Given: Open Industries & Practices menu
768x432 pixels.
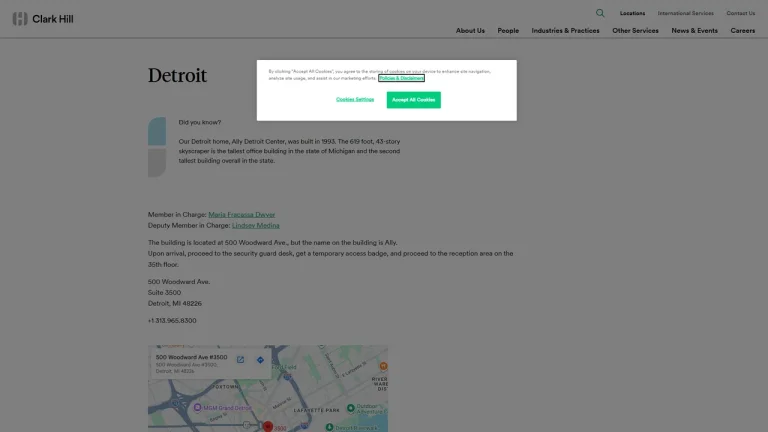Looking at the screenshot, I should point(565,30).
